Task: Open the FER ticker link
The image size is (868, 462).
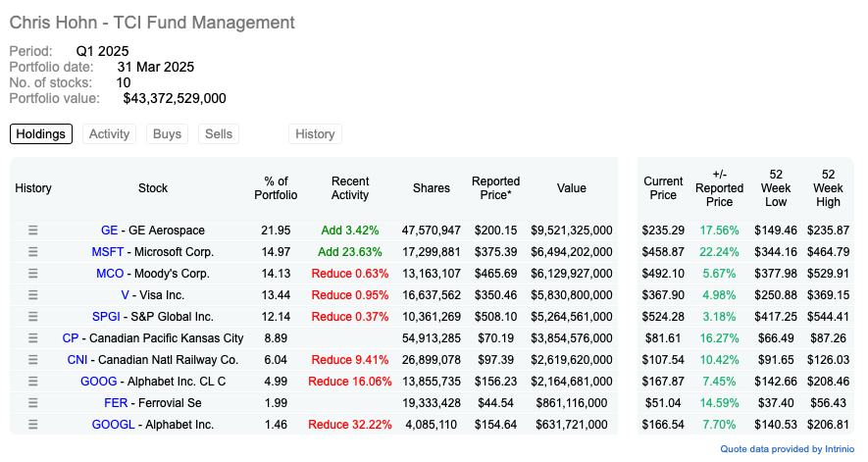Action: pos(116,403)
